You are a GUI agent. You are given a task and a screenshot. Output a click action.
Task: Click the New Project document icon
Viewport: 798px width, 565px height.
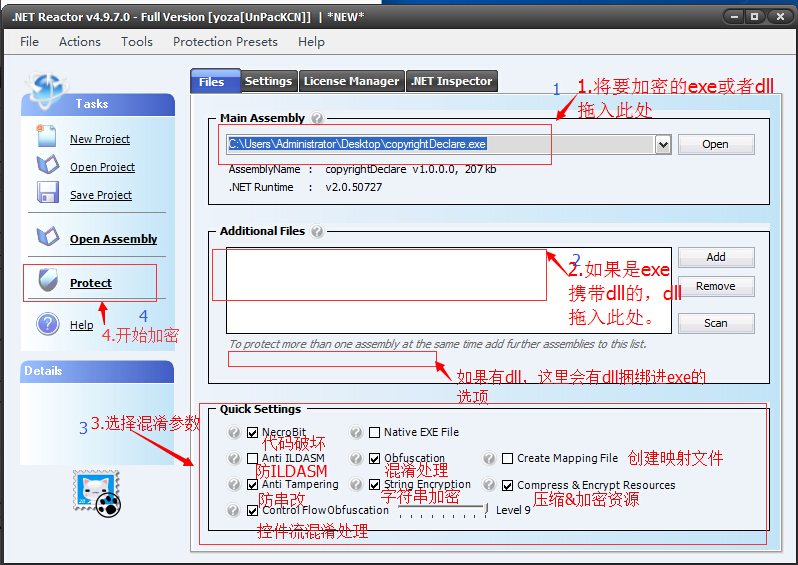[x=47, y=137]
